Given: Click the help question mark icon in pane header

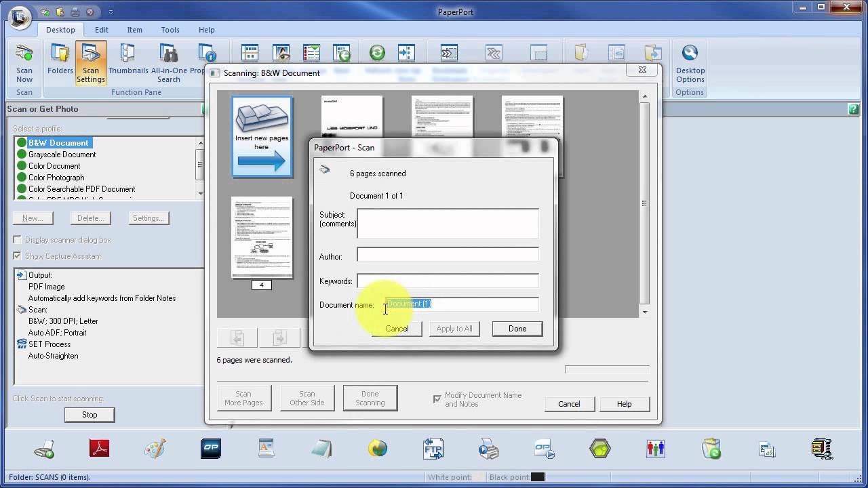Looking at the screenshot, I should (854, 109).
